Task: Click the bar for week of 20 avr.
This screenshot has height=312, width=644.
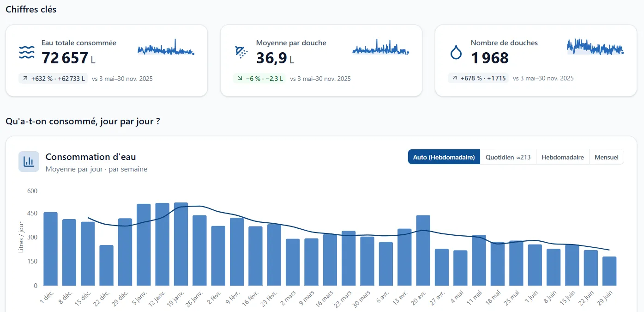Action: tap(423, 251)
